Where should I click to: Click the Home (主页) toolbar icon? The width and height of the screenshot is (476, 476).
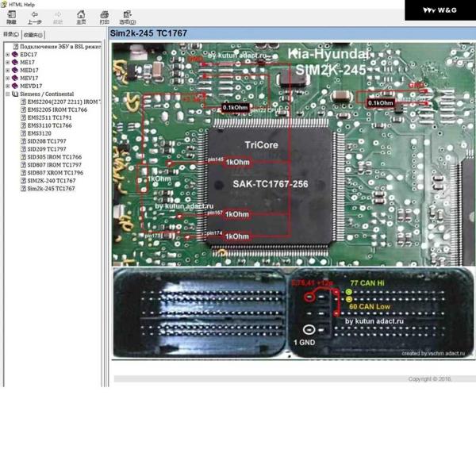coord(81,14)
